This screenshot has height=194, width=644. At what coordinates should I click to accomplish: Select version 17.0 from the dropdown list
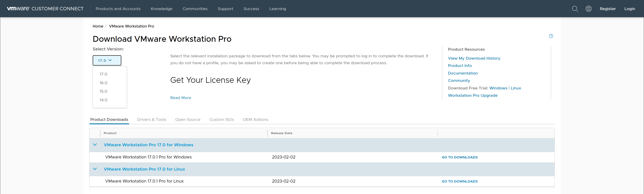tap(103, 74)
